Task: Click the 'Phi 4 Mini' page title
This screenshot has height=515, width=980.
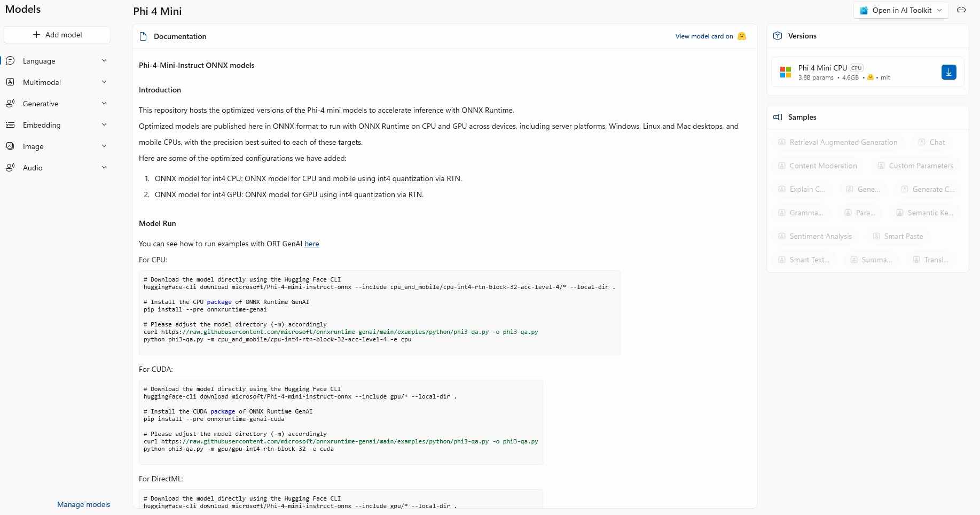Action: coord(158,11)
